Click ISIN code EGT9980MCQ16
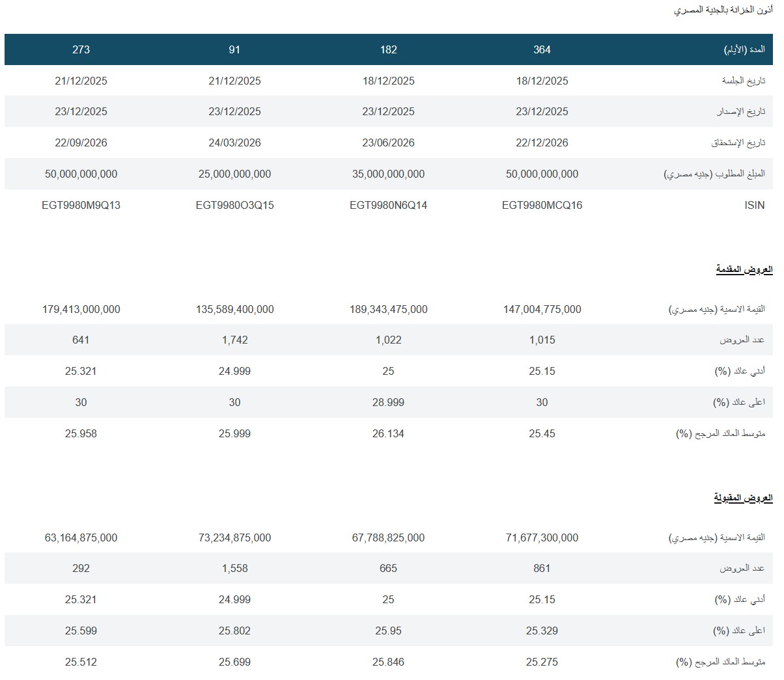Screen dimensions: 784x680 542,205
